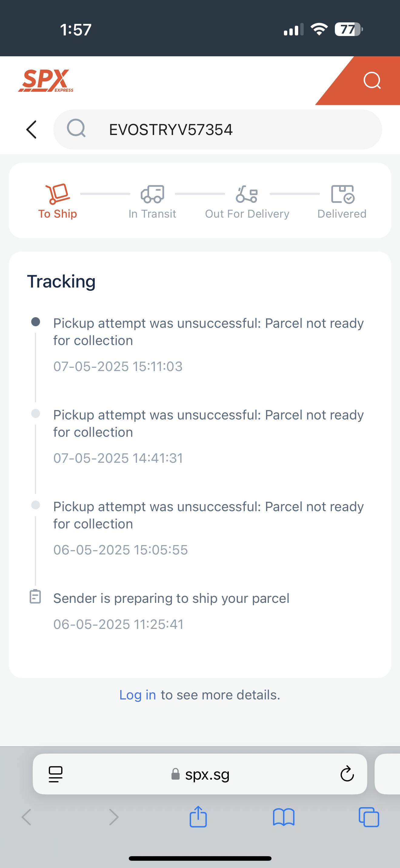Click the Log in link

click(138, 695)
